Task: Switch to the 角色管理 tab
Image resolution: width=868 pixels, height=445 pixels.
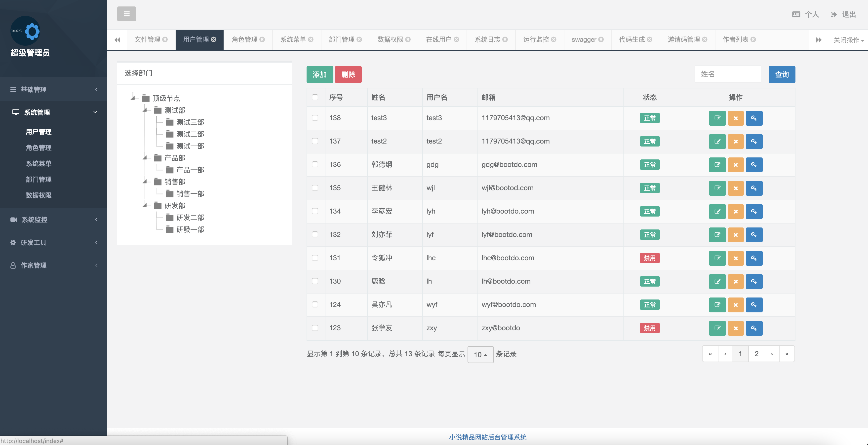Action: pos(244,39)
